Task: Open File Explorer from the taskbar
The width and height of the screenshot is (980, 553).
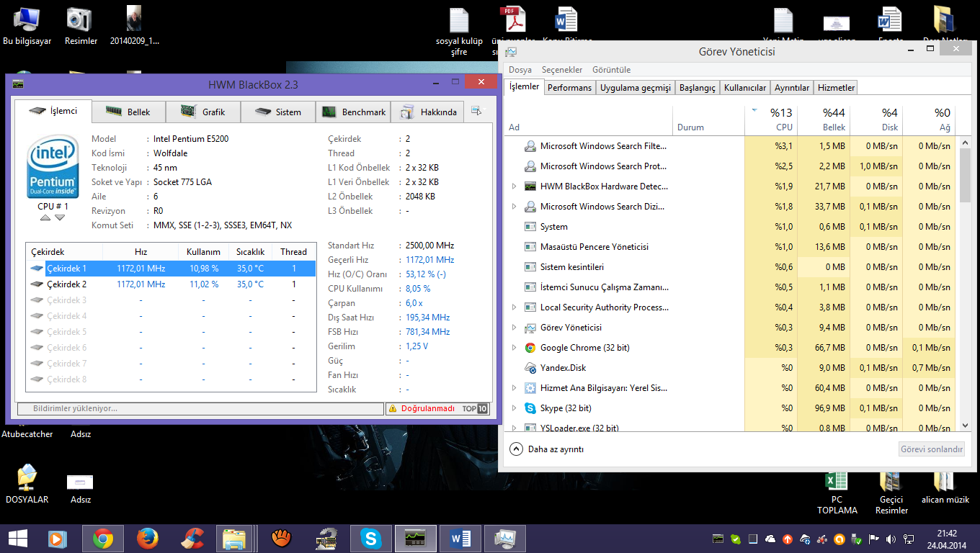Action: [x=235, y=538]
